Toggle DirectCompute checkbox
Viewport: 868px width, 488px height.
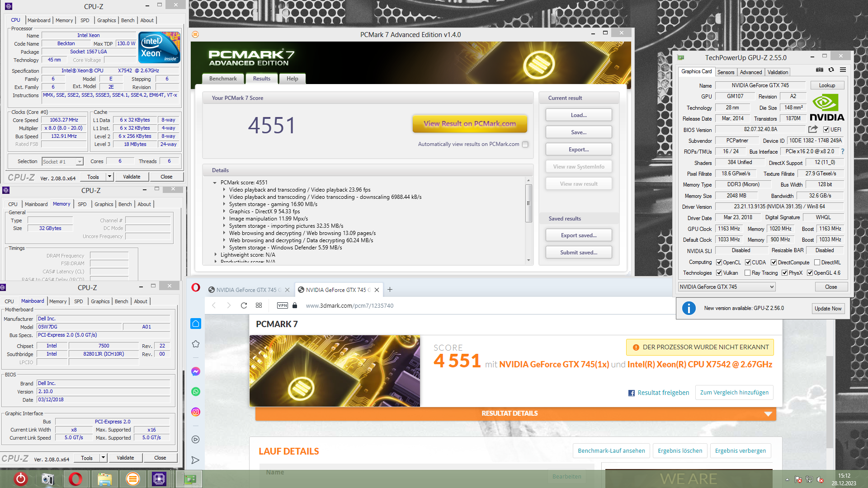point(774,263)
